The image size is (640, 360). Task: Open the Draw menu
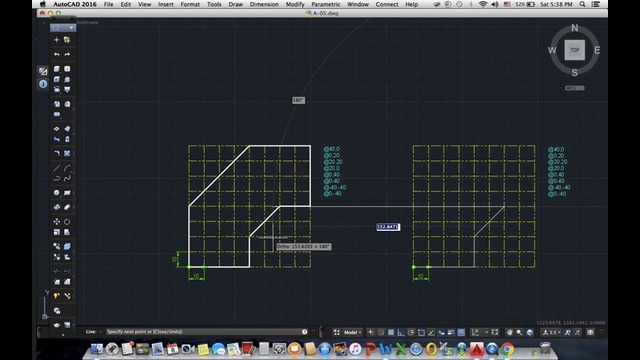click(236, 4)
